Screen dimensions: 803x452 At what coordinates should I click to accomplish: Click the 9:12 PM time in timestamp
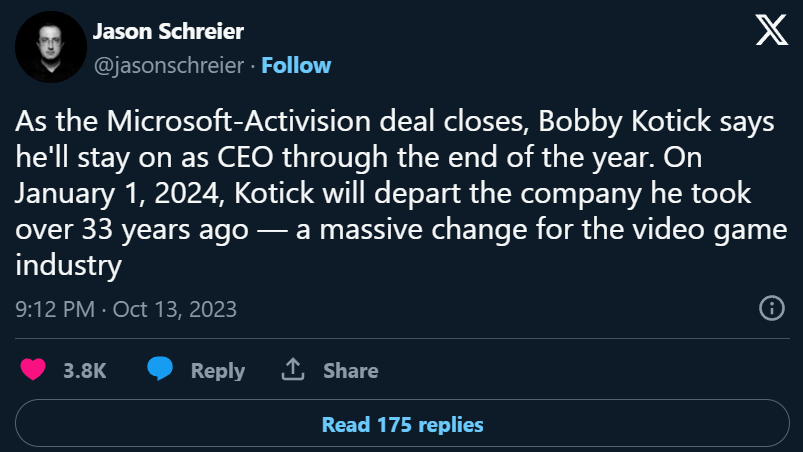(55, 309)
